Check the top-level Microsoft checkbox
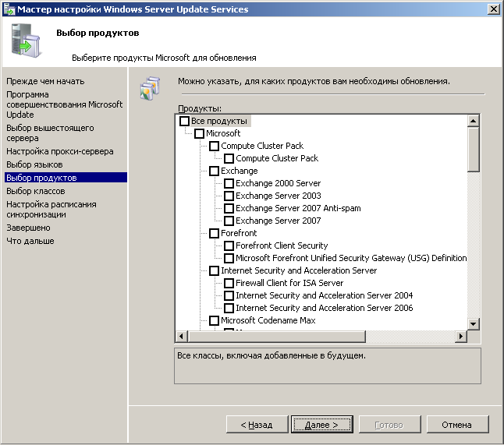This screenshot has width=504, height=445. pyautogui.click(x=199, y=133)
